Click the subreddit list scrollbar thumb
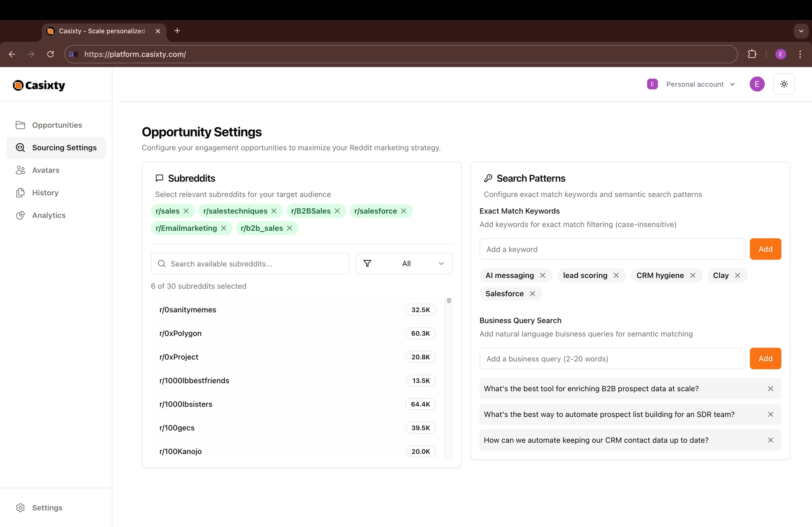This screenshot has height=527, width=812. tap(449, 300)
